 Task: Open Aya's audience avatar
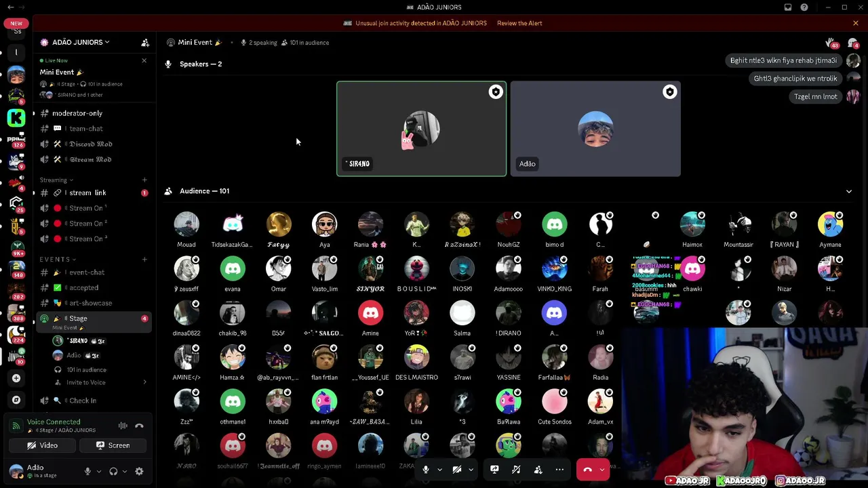pyautogui.click(x=324, y=225)
